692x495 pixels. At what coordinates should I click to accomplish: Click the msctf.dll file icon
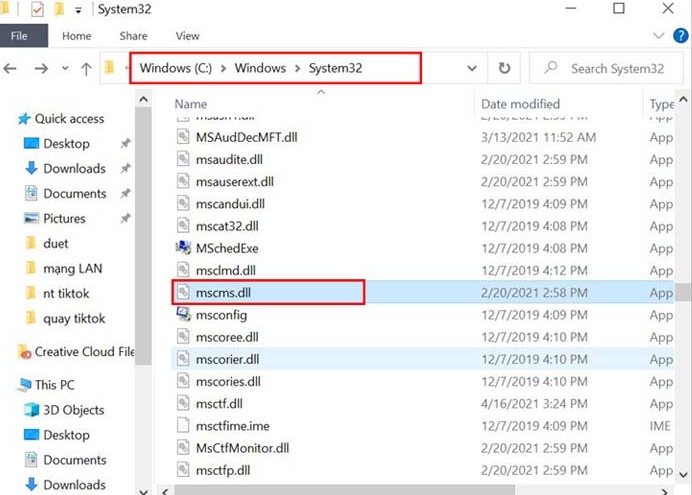[183, 403]
